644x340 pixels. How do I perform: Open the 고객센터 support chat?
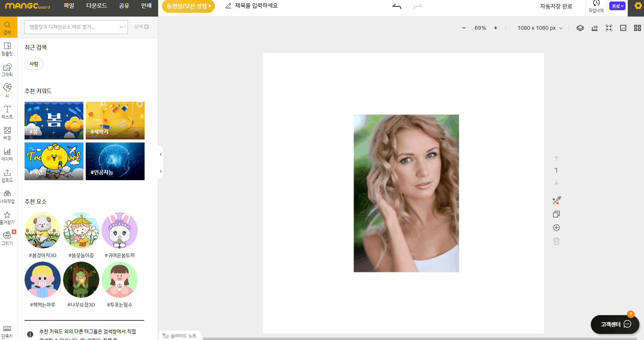pos(615,324)
